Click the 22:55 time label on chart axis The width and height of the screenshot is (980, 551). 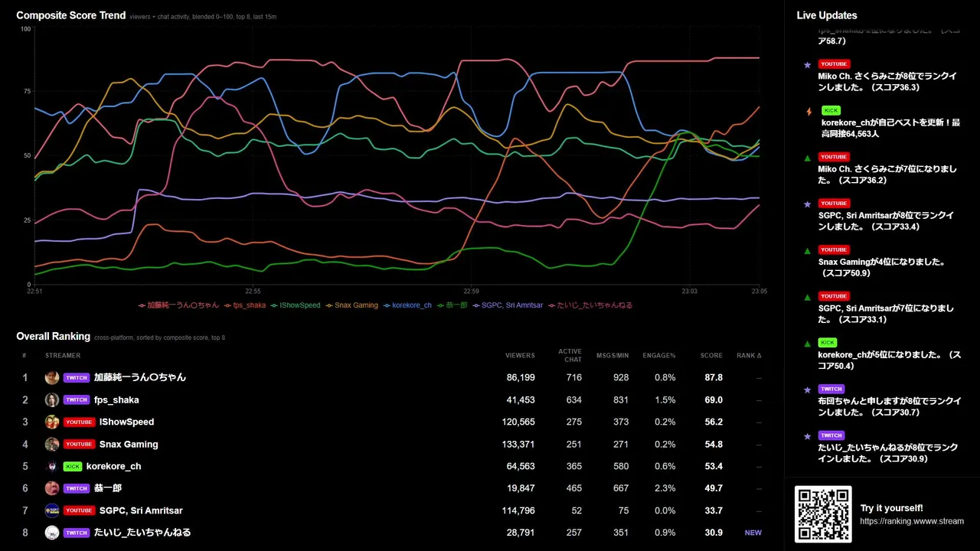click(x=253, y=291)
